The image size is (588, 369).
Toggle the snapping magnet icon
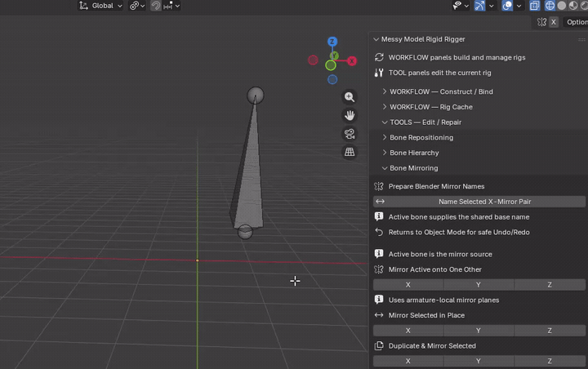click(156, 6)
